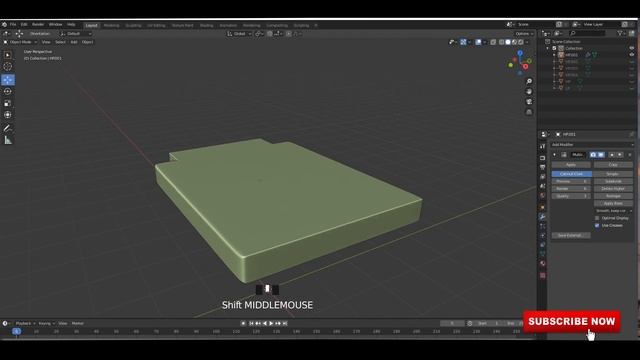Select the Annotate tool
Screen dimensions: 640x360
[8, 128]
